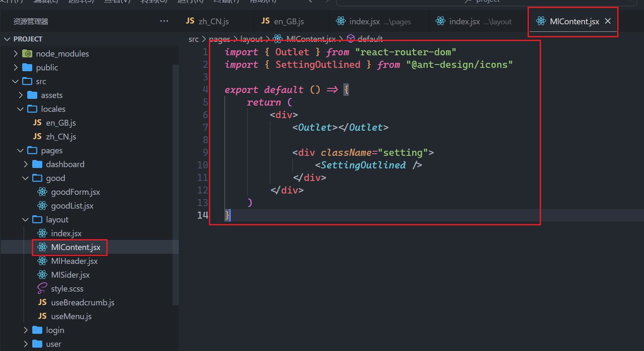The width and height of the screenshot is (644, 351).
Task: Open style.scss from the file tree
Action: pyautogui.click(x=67, y=289)
